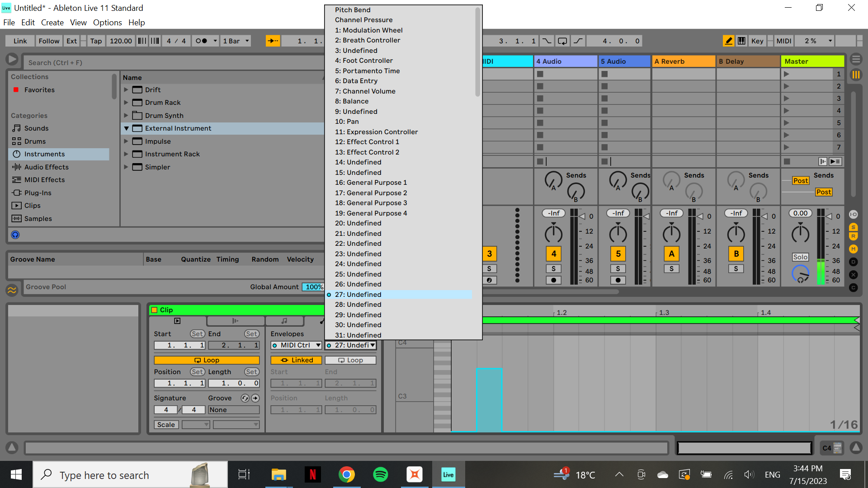Click the master Solo cue button
Viewport: 868px width, 488px height.
point(800,257)
